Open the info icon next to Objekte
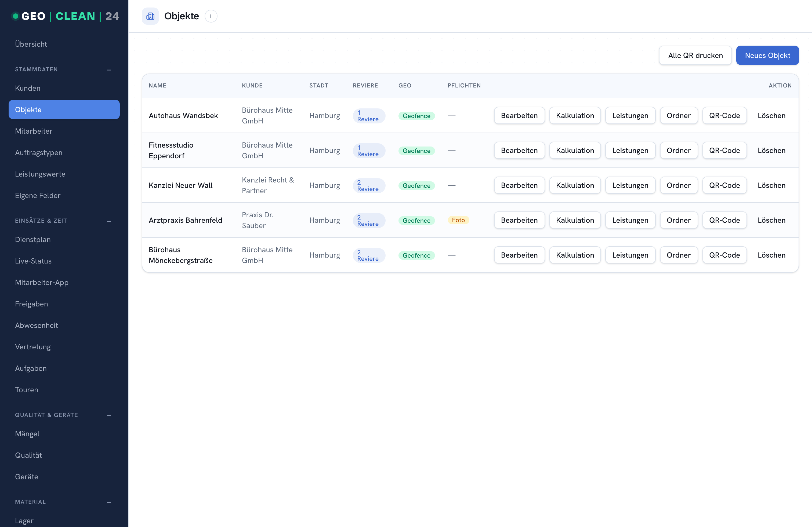 click(211, 16)
